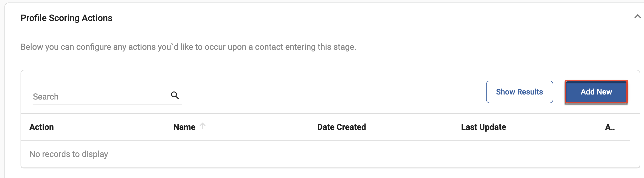Click the Action column header

(x=42, y=127)
